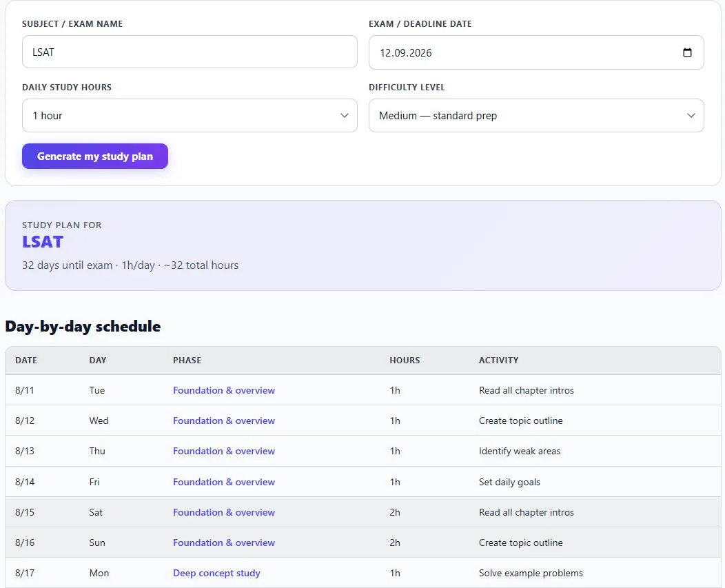
Task: Click 'Identify weak areas' activity
Action: [x=520, y=451]
